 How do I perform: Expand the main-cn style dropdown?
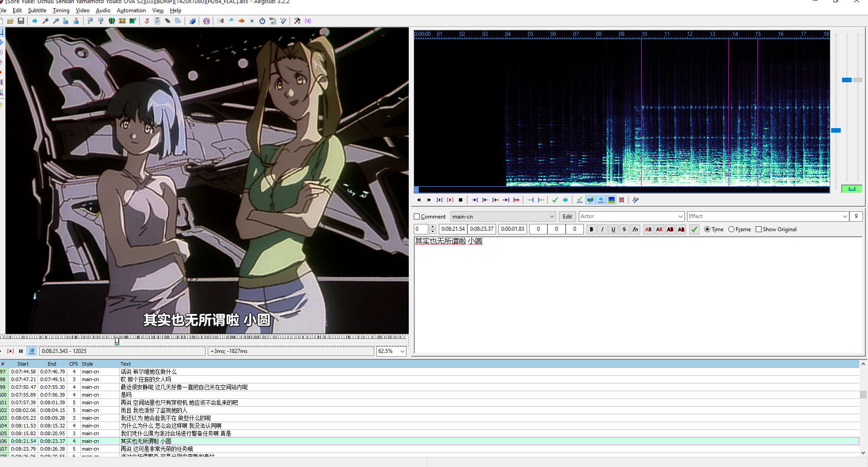point(552,217)
